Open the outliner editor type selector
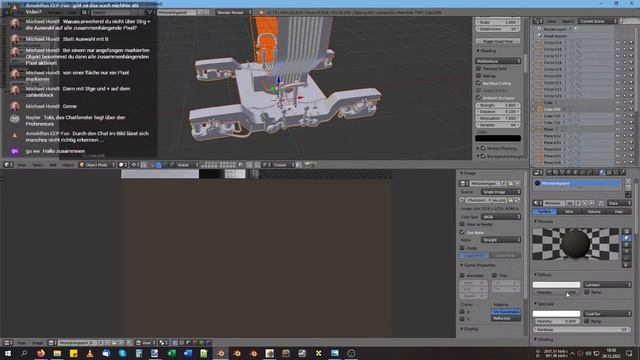 [x=538, y=21]
